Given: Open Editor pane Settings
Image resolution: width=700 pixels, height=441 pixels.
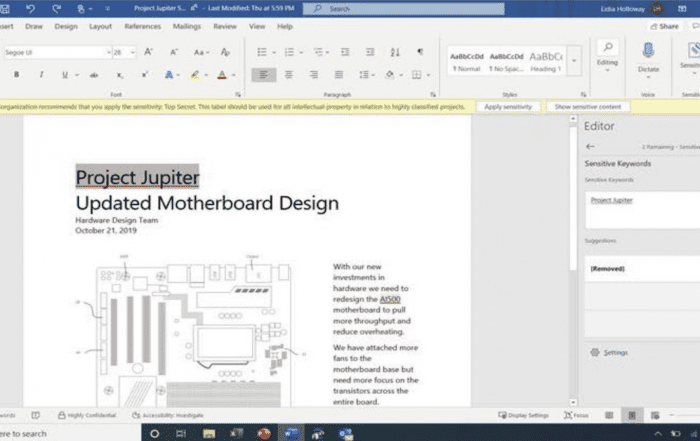Looking at the screenshot, I should click(609, 352).
